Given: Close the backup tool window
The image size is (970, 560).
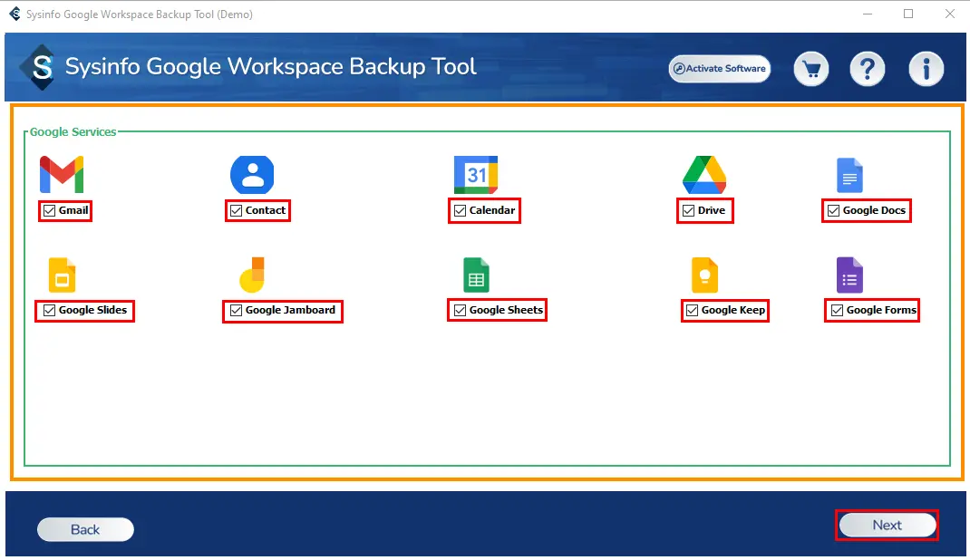Looking at the screenshot, I should pyautogui.click(x=949, y=14).
